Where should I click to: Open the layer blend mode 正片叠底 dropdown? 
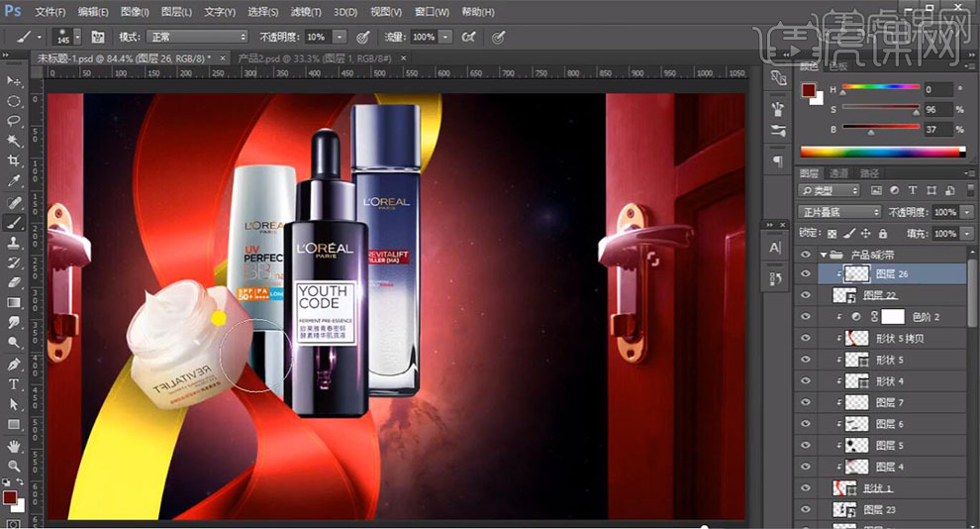click(839, 212)
